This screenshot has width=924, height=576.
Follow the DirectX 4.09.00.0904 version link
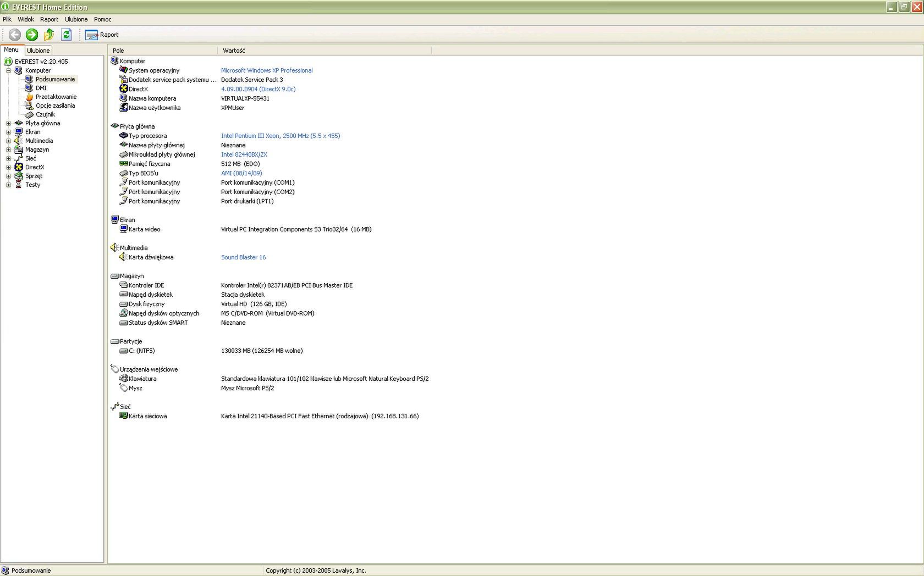point(258,89)
